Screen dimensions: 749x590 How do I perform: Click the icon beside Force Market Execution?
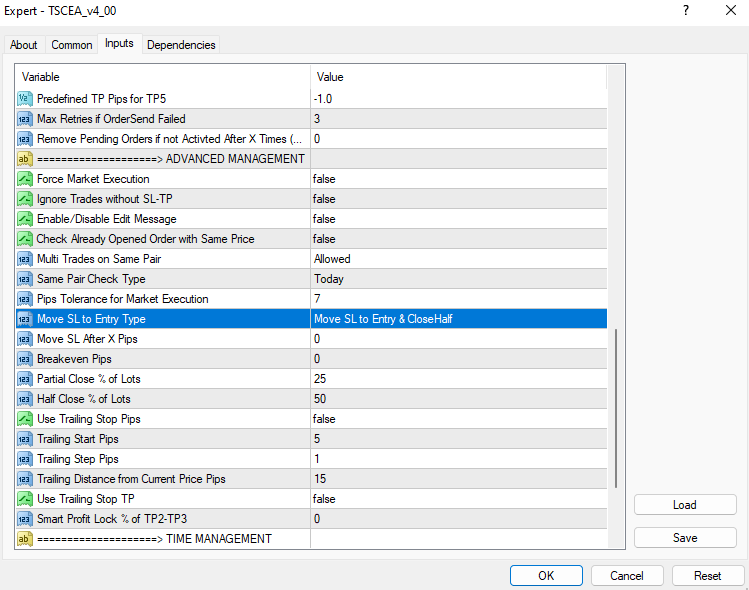(x=25, y=179)
